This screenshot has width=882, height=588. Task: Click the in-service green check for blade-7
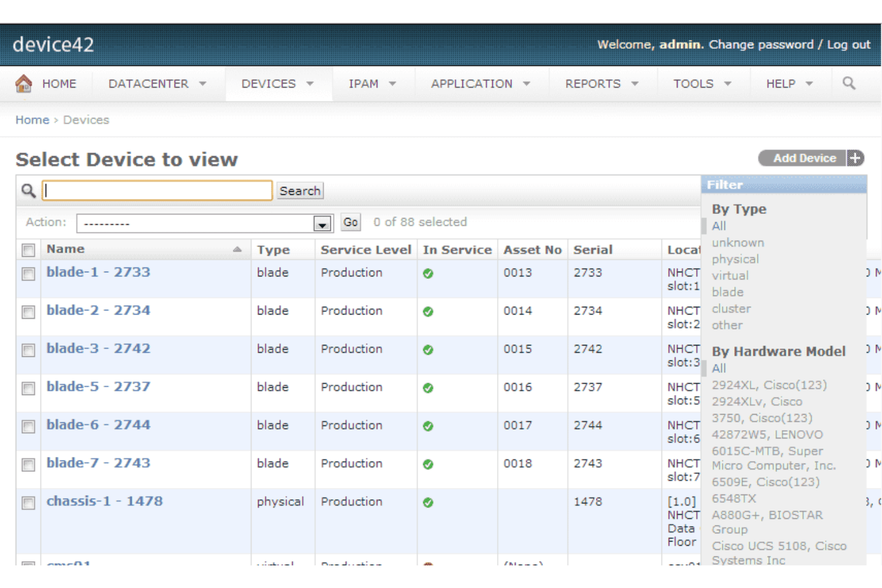pyautogui.click(x=428, y=464)
